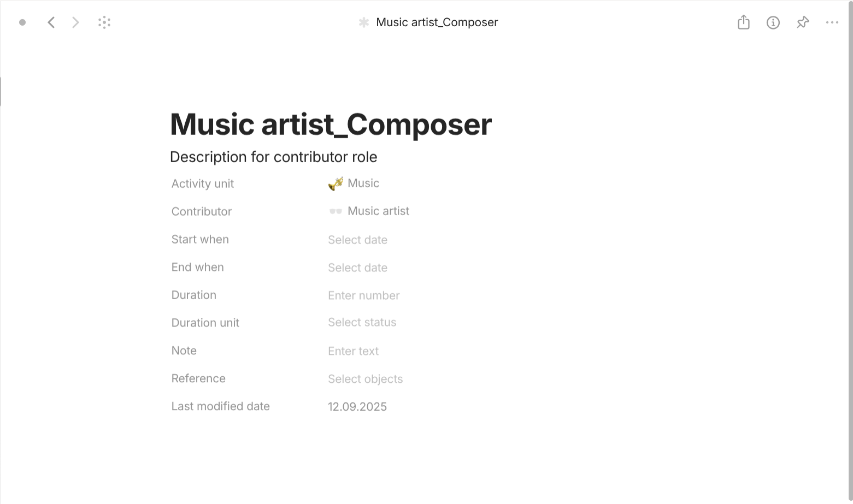Viewport: 853px width, 504px height.
Task: Open the Start when date picker
Action: click(357, 240)
